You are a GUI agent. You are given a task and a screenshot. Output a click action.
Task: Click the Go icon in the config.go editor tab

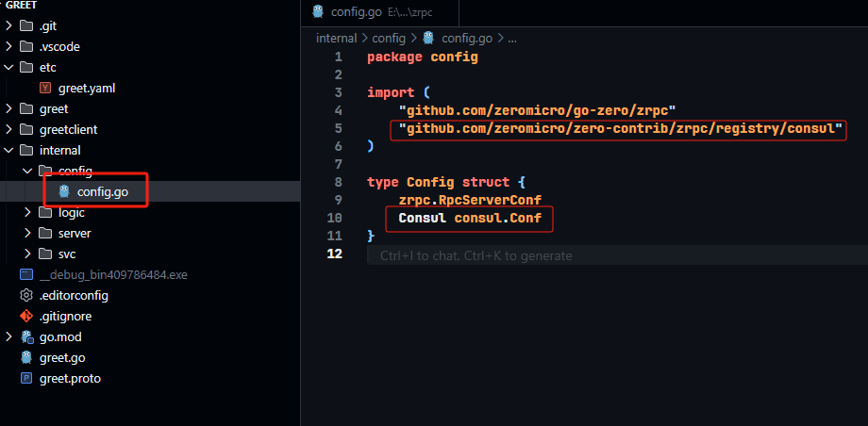coord(318,11)
